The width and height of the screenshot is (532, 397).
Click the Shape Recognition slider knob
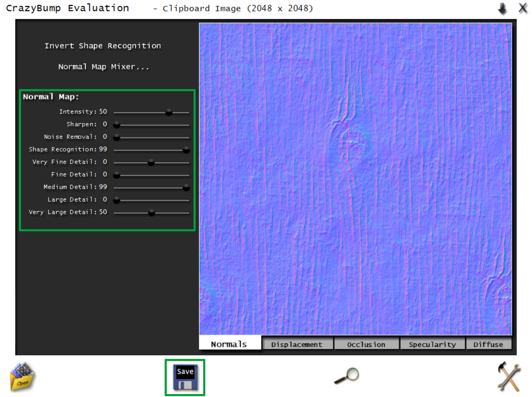186,150
